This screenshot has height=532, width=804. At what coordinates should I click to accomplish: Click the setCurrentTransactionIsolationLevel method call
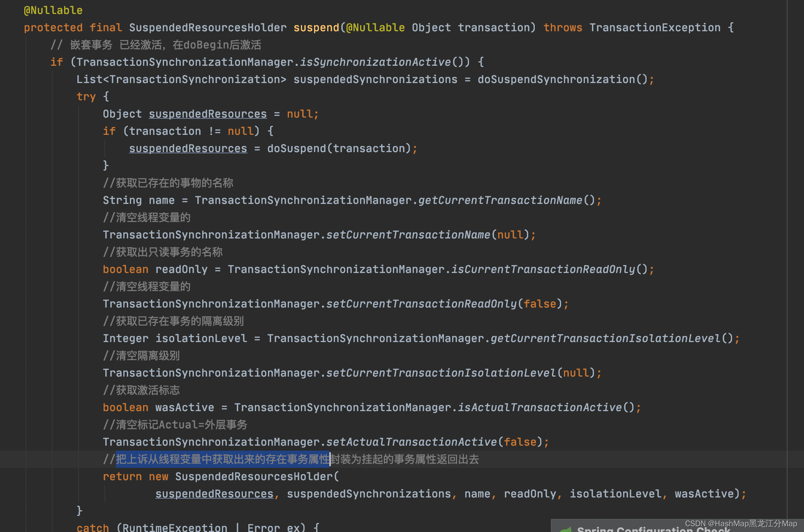pyautogui.click(x=441, y=373)
